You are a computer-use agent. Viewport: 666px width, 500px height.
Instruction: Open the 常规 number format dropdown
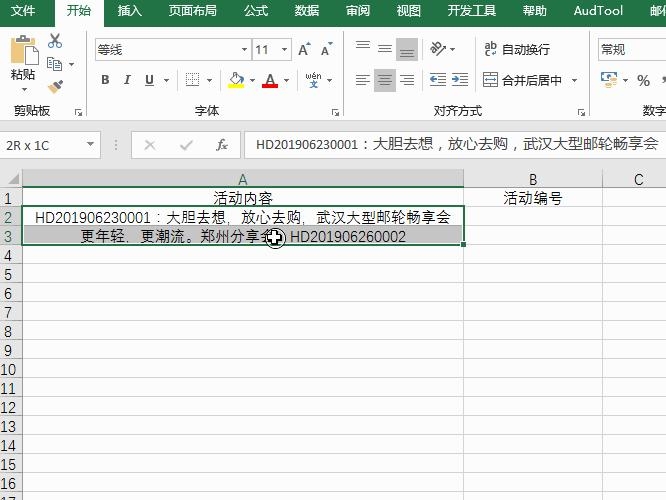[632, 50]
